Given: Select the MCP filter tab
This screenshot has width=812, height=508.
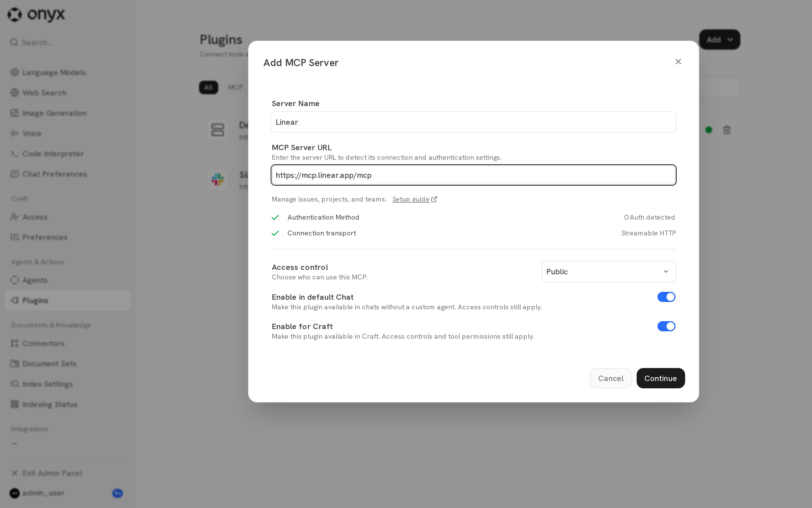Looking at the screenshot, I should 235,88.
